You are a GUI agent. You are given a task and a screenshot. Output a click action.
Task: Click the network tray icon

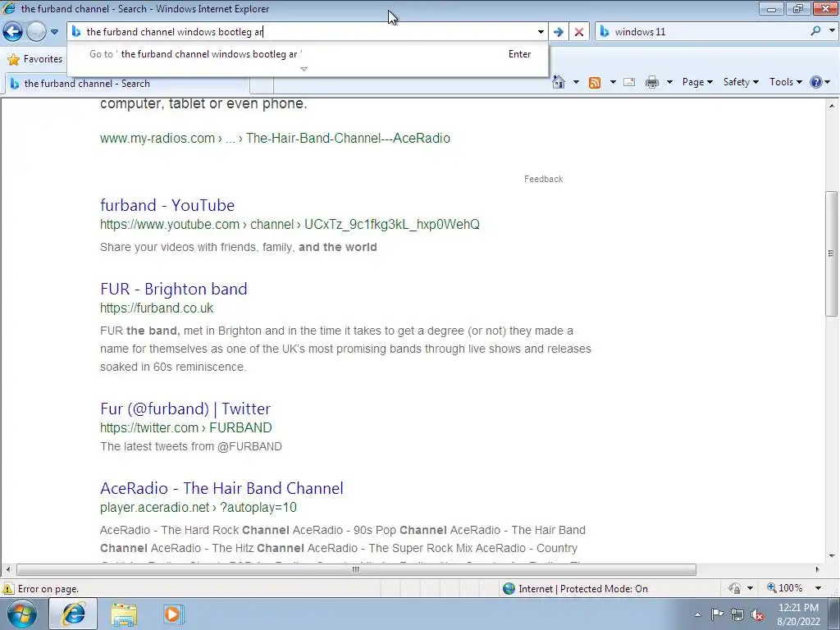[x=737, y=614]
